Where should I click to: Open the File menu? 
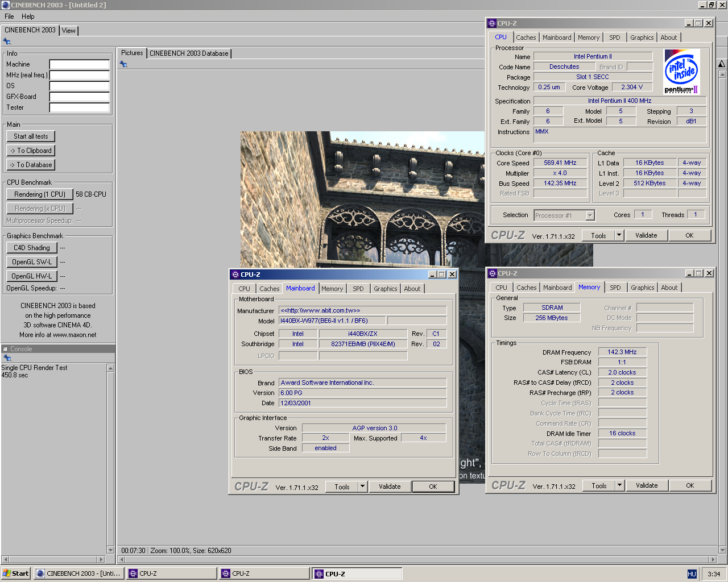[9, 16]
